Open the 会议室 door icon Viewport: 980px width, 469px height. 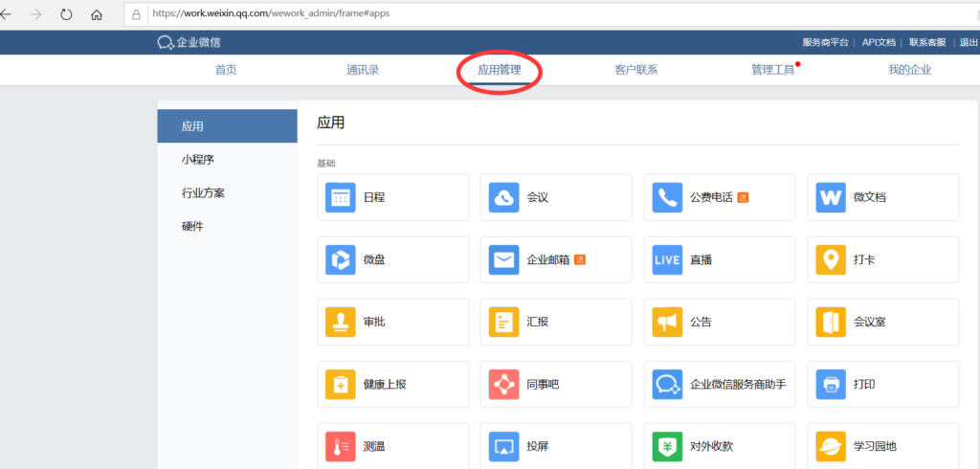pos(831,322)
